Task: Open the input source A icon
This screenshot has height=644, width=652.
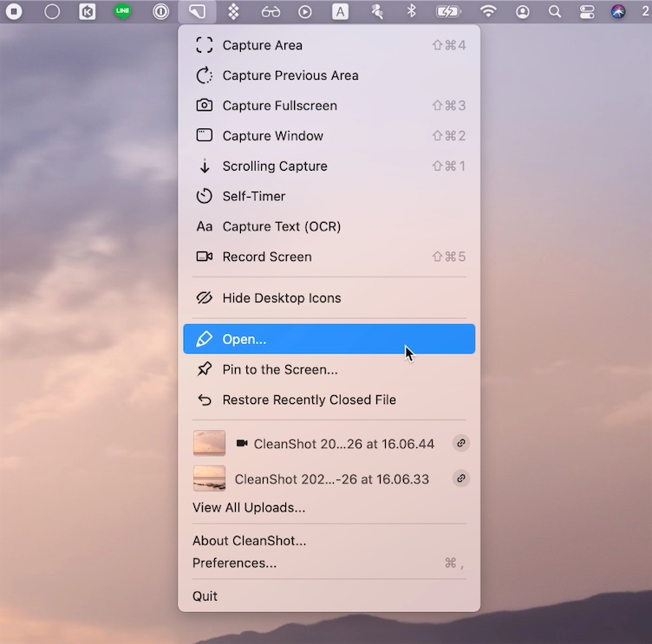Action: (x=340, y=11)
